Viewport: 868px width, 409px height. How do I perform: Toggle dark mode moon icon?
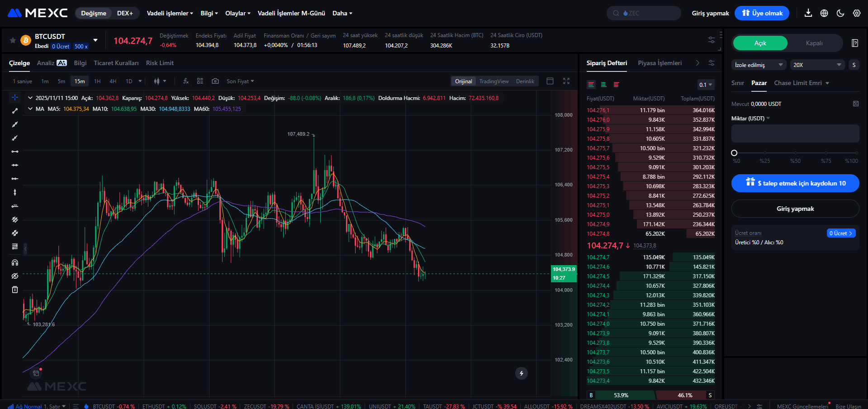[x=840, y=13]
